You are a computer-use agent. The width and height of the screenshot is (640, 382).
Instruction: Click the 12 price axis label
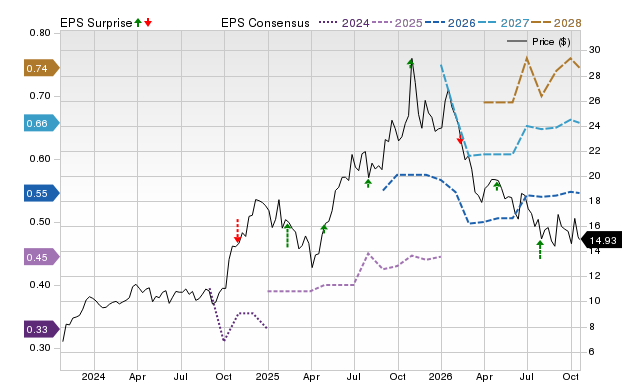tap(594, 276)
